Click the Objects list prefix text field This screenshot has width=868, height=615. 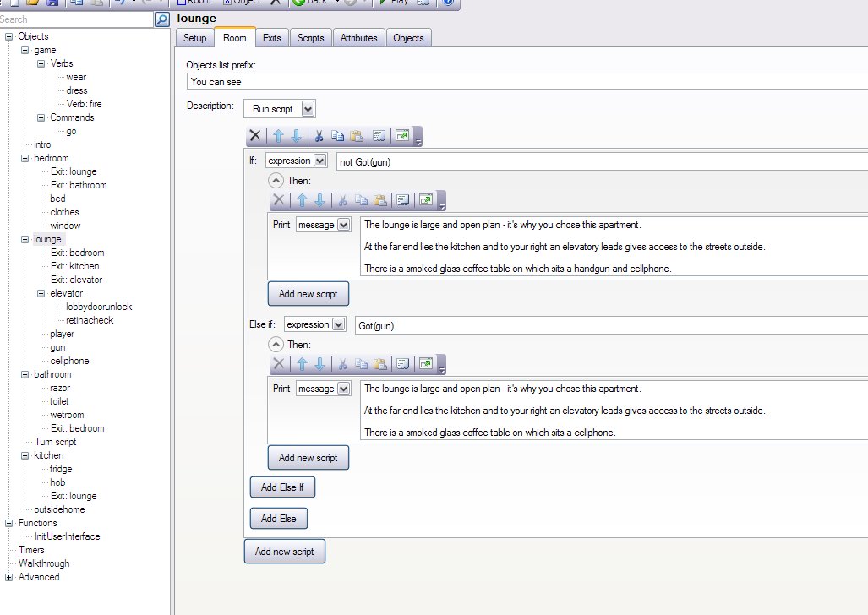[524, 82]
